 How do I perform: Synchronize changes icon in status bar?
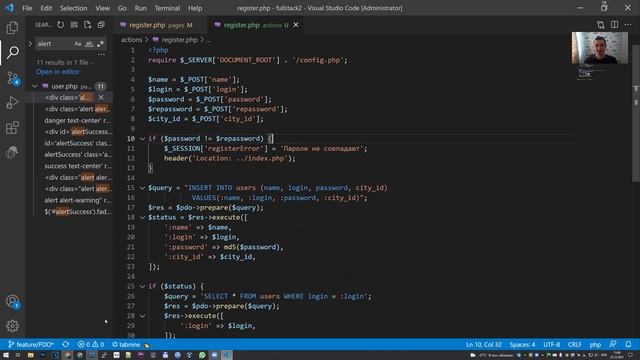coord(65,344)
